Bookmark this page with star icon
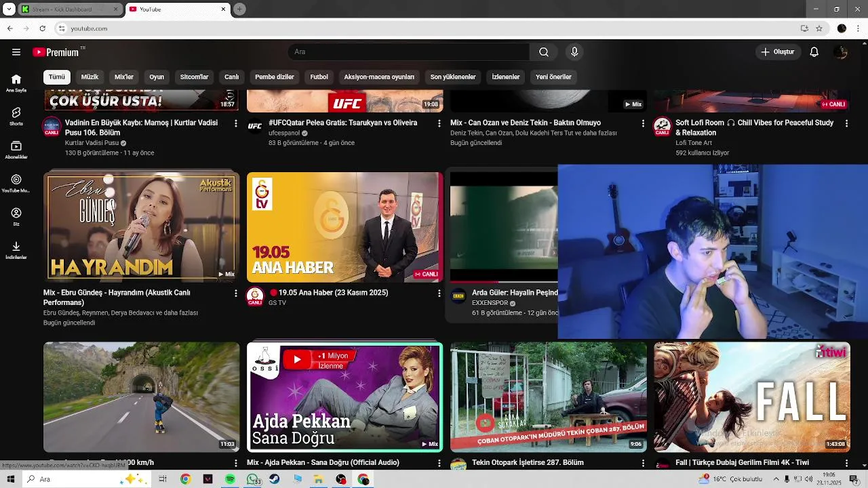 pos(819,28)
